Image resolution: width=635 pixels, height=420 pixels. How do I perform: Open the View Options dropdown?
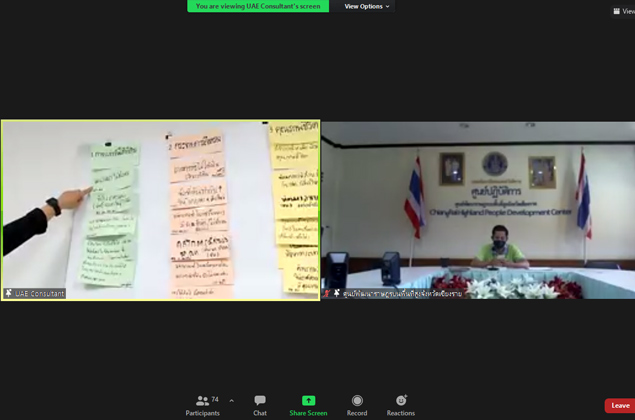click(x=366, y=7)
